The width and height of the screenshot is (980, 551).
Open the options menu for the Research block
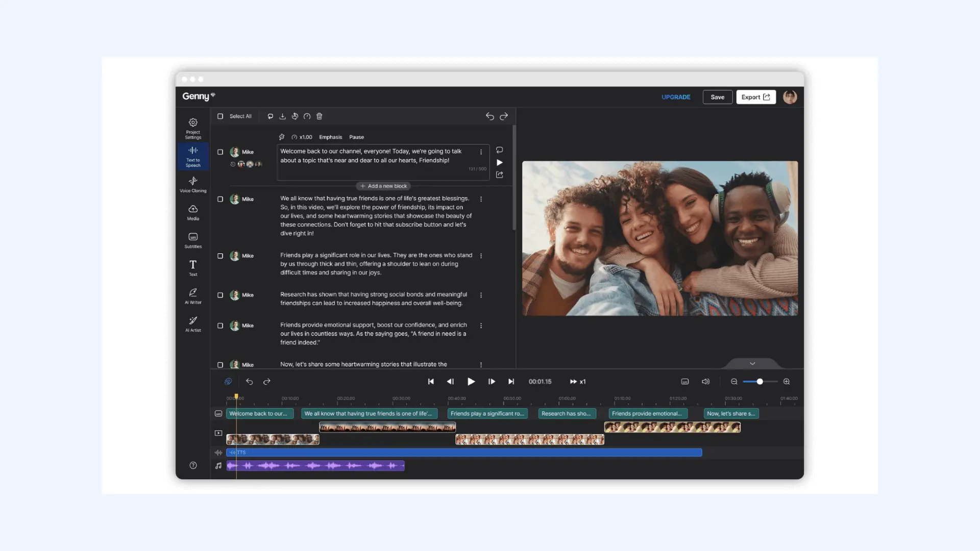pyautogui.click(x=481, y=295)
